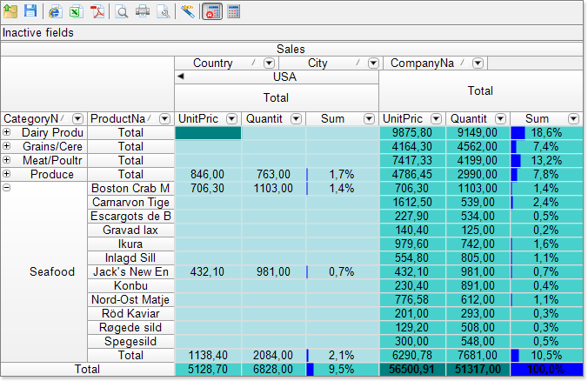The image size is (588, 381).
Task: Print using the printer icon
Action: point(143,11)
